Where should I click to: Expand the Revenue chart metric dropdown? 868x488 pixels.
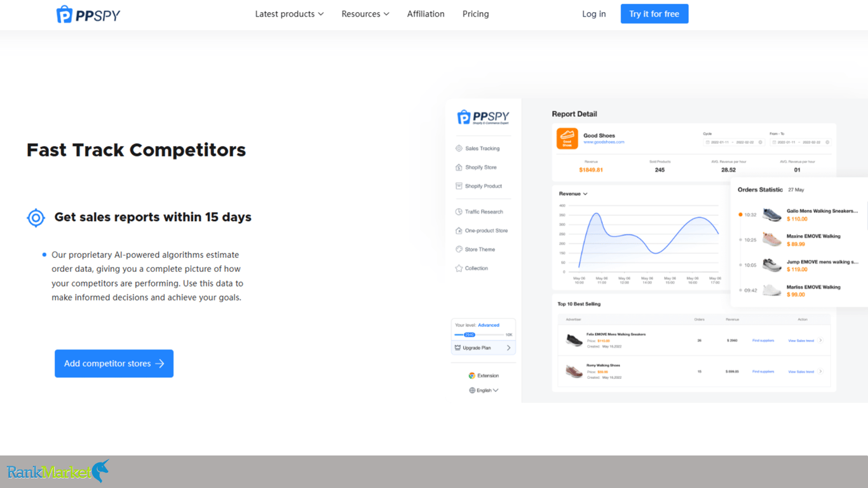[x=573, y=194]
